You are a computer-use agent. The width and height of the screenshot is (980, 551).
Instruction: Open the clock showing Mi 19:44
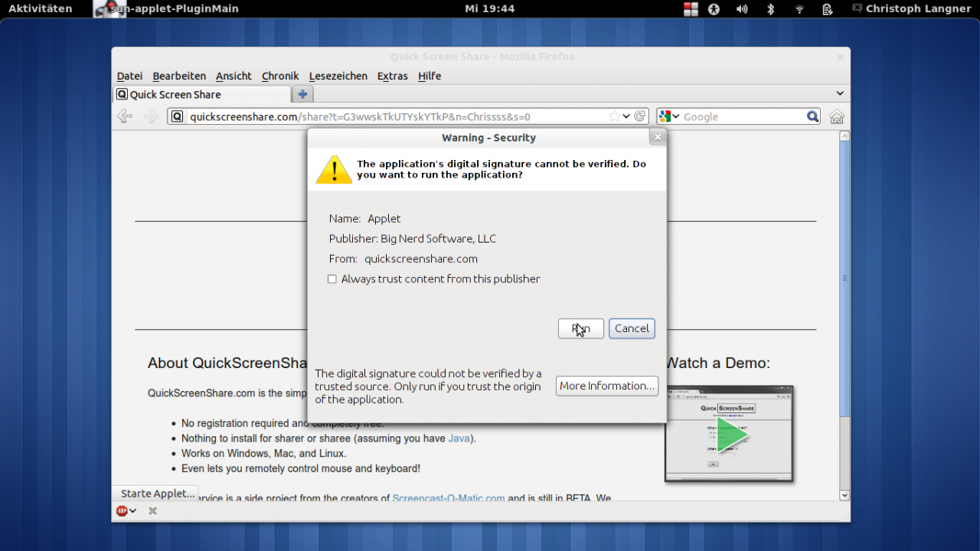click(489, 8)
